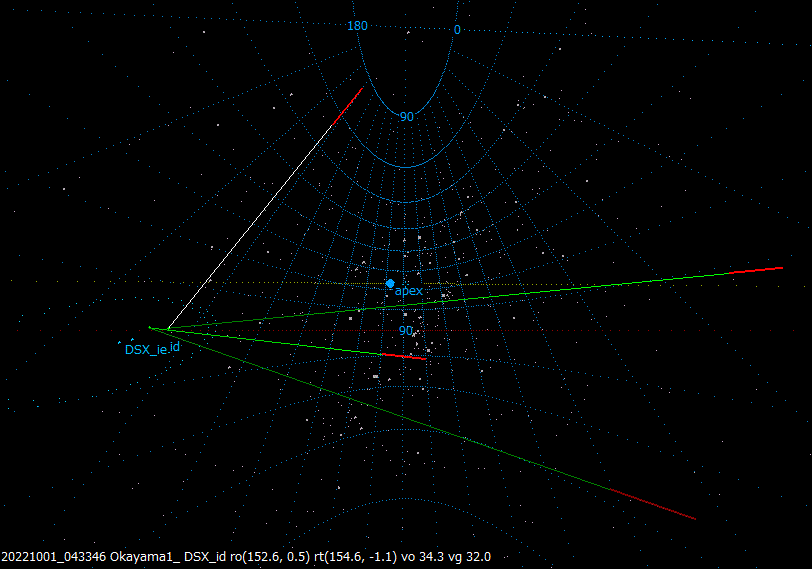Click the 'DSX_id' shower name in status line
This screenshot has height=569, width=812.
point(205,557)
